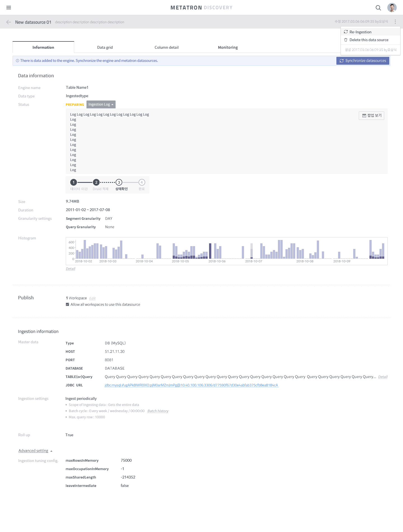Open the JDBC URL link
Viewport: 403px width, 532px height.
pos(191,385)
